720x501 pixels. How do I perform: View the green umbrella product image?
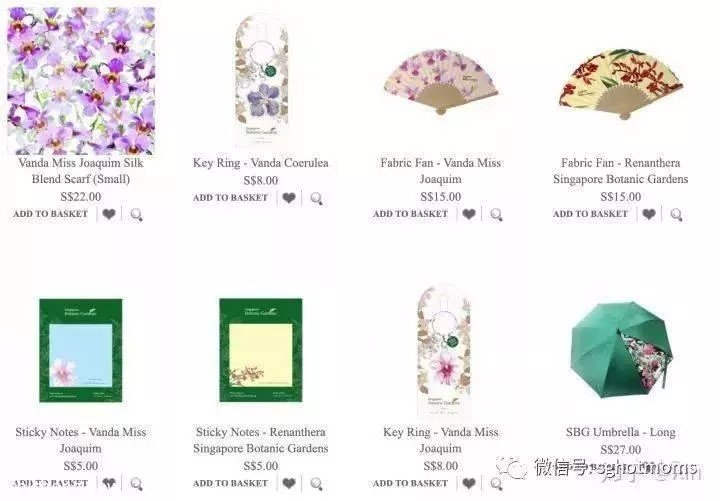tap(621, 350)
